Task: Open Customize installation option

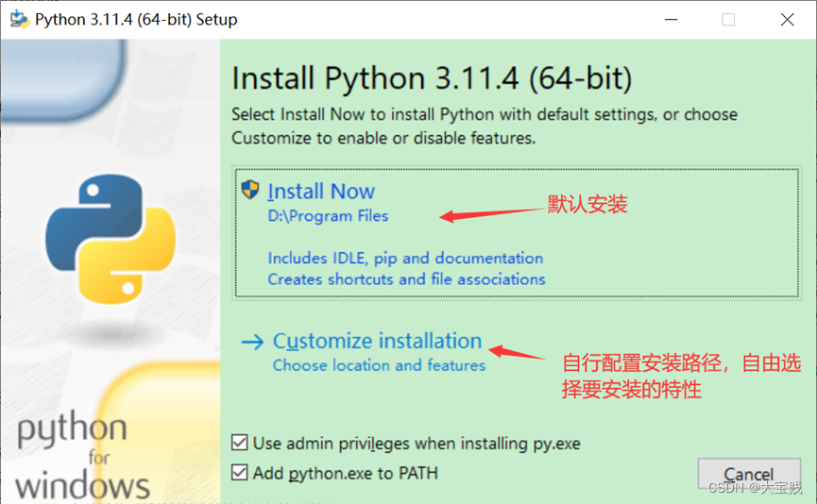Action: (x=377, y=341)
